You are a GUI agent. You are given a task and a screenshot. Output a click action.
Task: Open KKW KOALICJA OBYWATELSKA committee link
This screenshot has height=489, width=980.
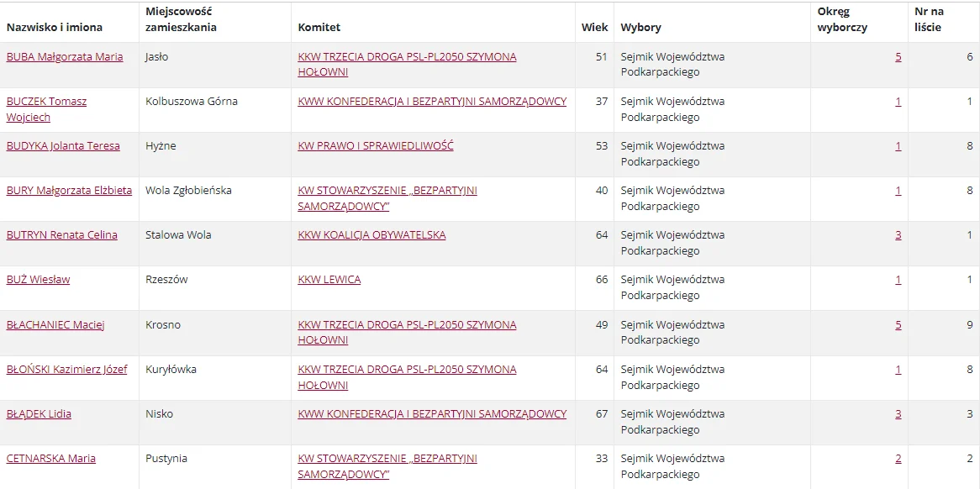371,235
